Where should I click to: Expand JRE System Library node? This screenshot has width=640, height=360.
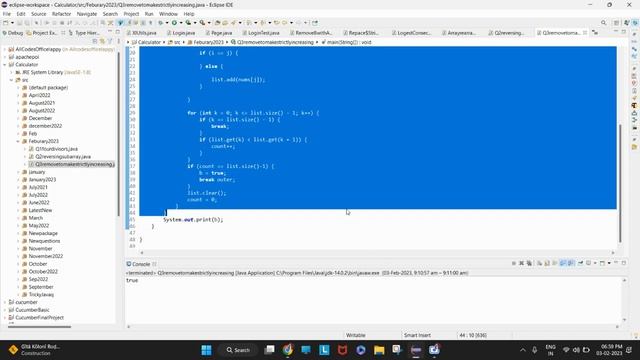[x=11, y=72]
